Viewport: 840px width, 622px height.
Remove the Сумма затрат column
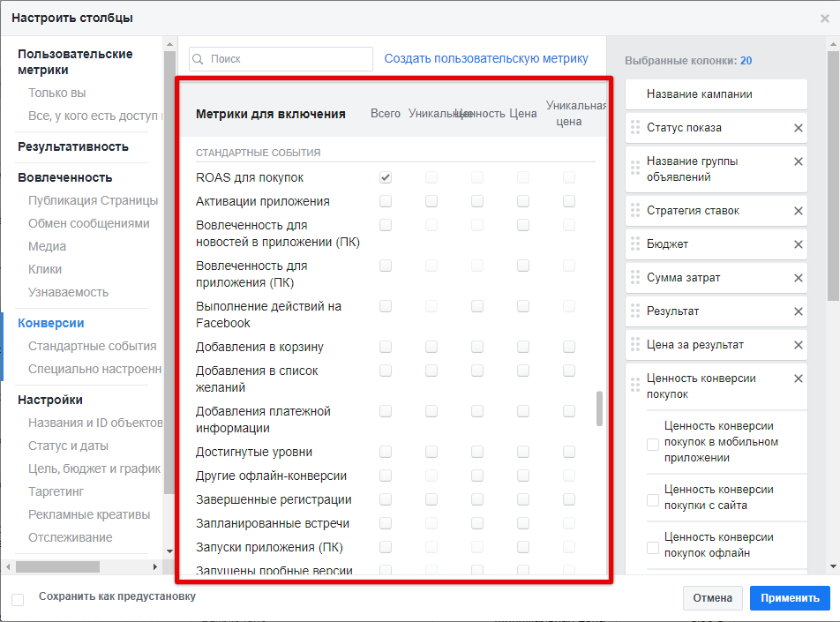click(799, 278)
